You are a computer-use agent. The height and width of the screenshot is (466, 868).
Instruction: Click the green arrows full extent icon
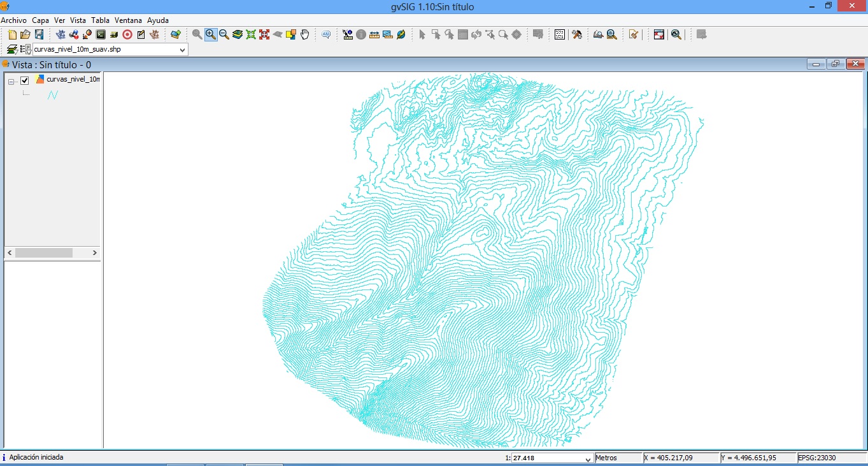tap(251, 34)
